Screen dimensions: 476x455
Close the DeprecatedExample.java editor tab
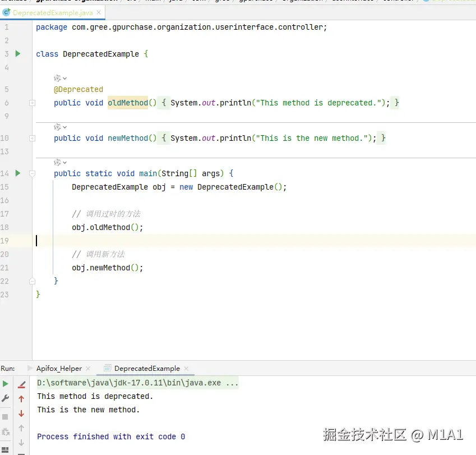click(99, 12)
